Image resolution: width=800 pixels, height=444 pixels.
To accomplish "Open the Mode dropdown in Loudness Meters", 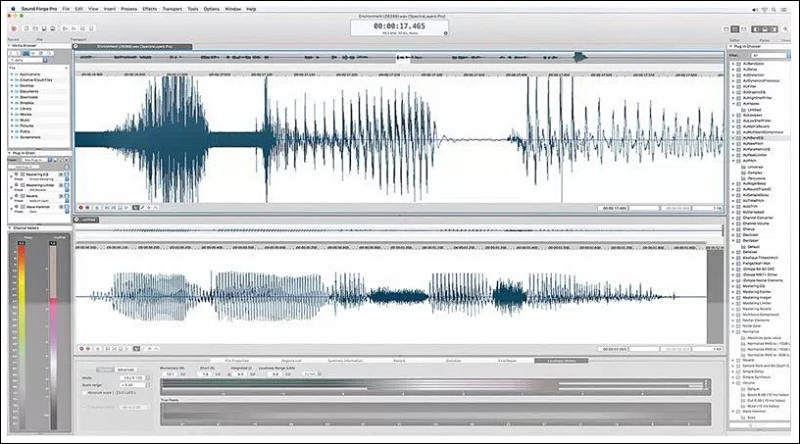I will pos(135,378).
